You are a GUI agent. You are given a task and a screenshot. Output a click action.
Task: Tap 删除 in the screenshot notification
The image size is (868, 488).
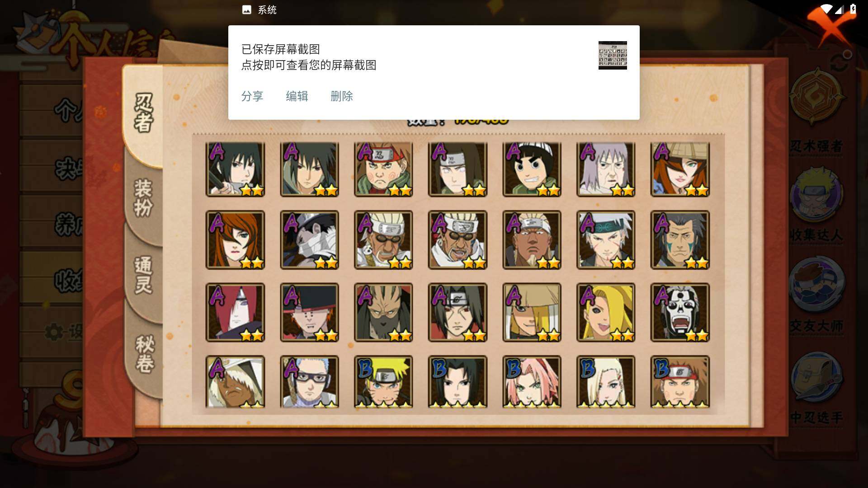342,96
